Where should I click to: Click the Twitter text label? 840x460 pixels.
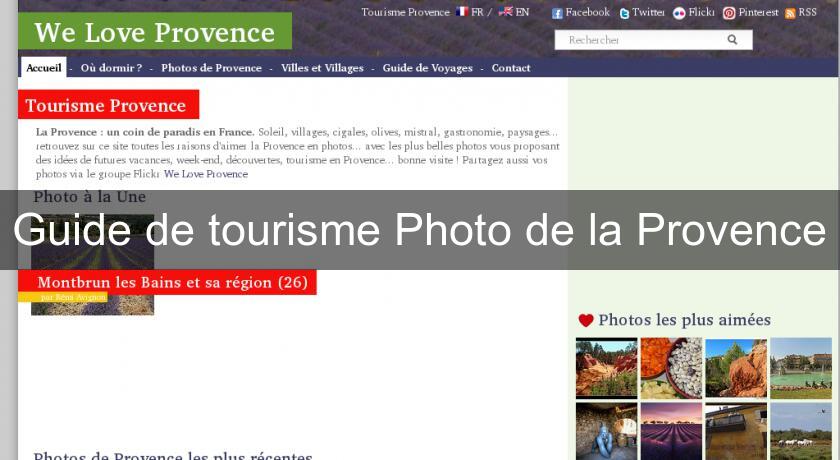point(648,12)
